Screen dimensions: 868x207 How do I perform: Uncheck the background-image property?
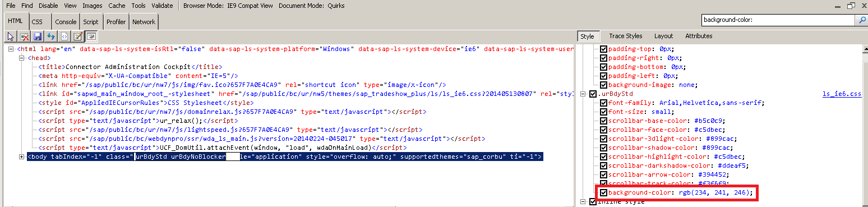click(x=603, y=85)
